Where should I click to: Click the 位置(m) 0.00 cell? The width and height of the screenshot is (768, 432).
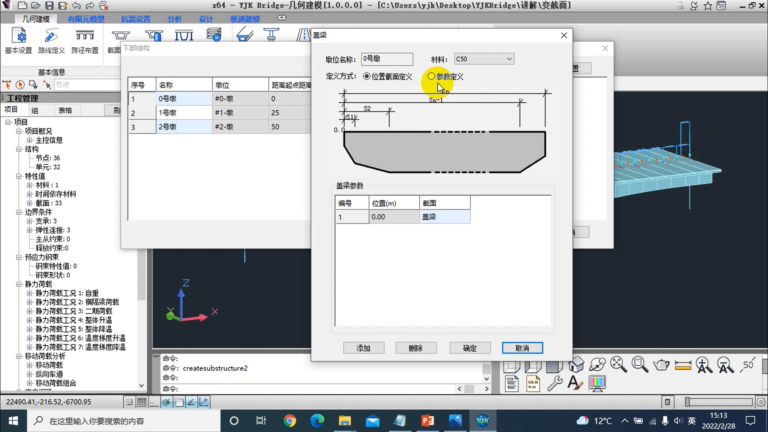point(394,216)
